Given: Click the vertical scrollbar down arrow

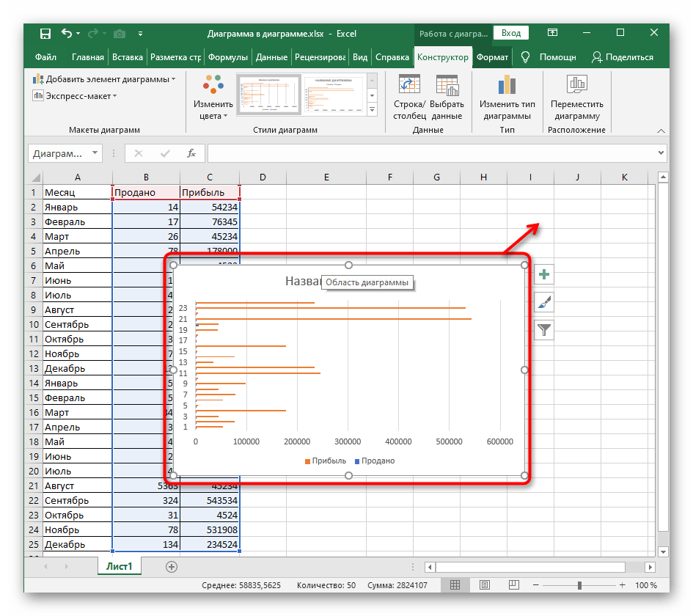Looking at the screenshot, I should pos(663,551).
